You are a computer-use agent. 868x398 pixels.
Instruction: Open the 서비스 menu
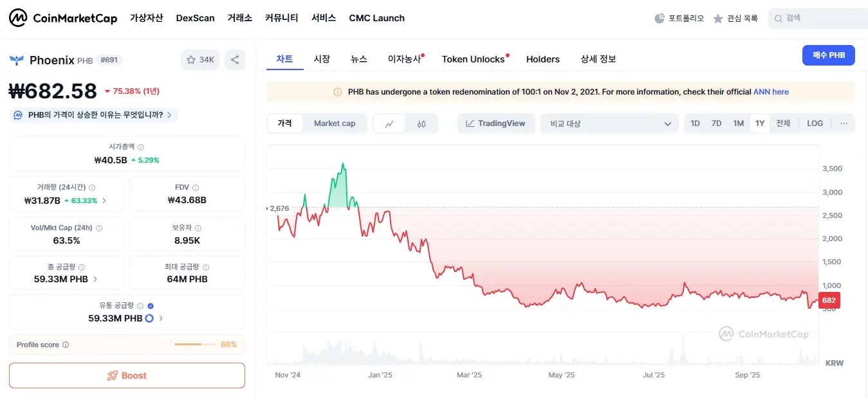point(324,18)
